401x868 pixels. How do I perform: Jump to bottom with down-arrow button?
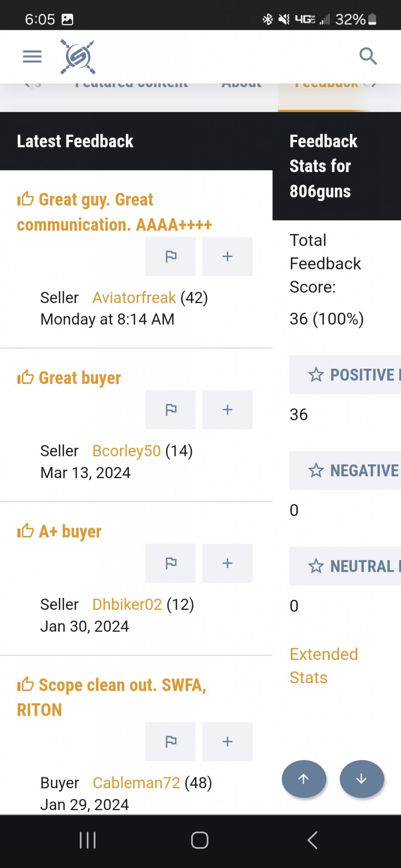pos(362,779)
